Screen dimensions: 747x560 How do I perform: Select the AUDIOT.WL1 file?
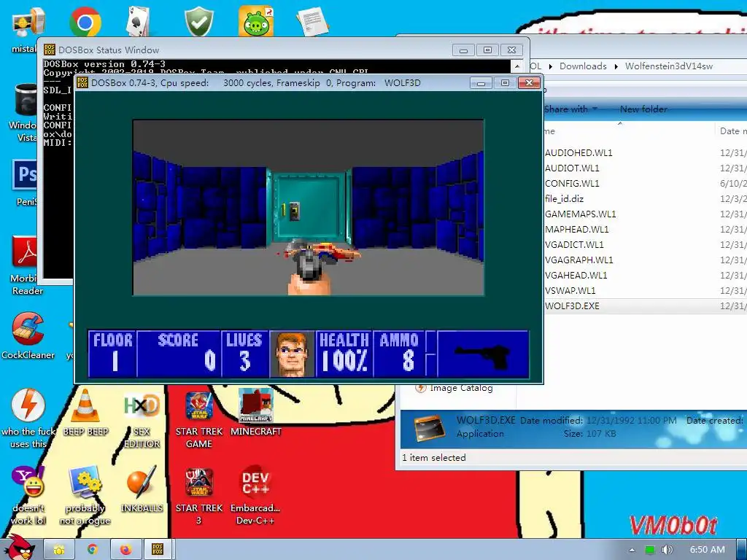(x=572, y=168)
